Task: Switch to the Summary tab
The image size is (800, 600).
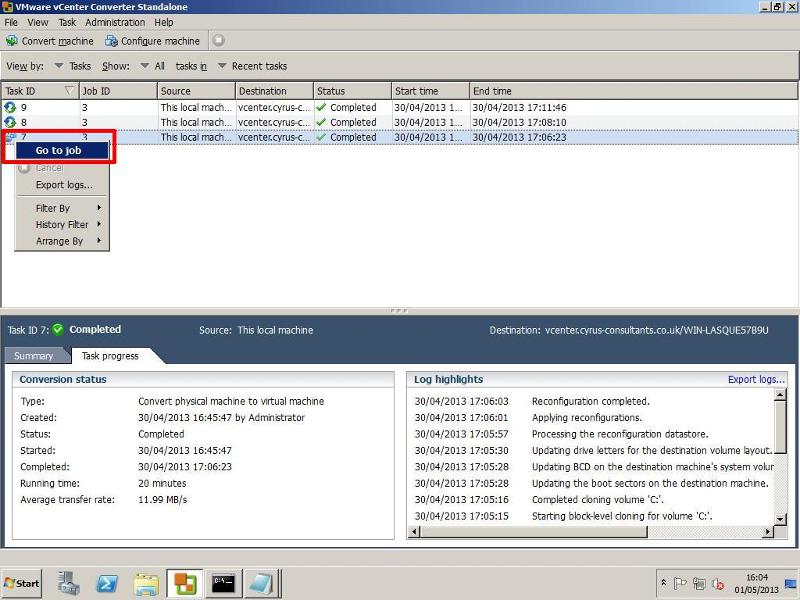Action: click(34, 356)
